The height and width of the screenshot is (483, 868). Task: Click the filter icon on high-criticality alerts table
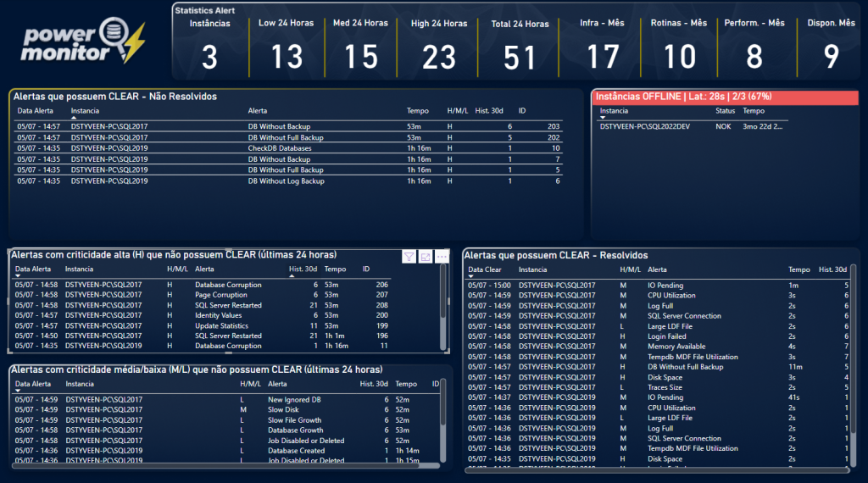click(409, 257)
